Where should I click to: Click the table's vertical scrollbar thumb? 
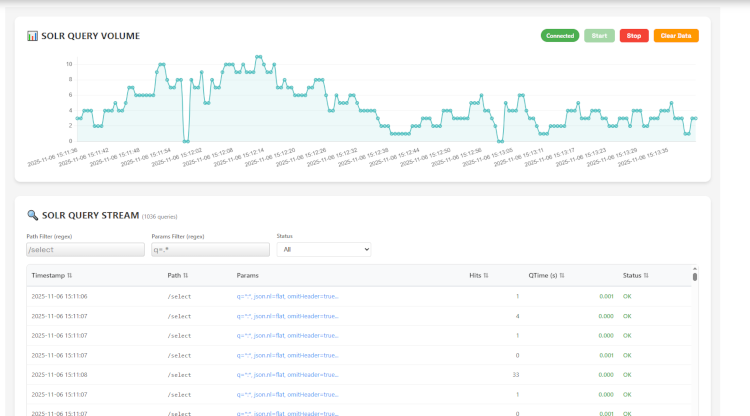(695, 276)
